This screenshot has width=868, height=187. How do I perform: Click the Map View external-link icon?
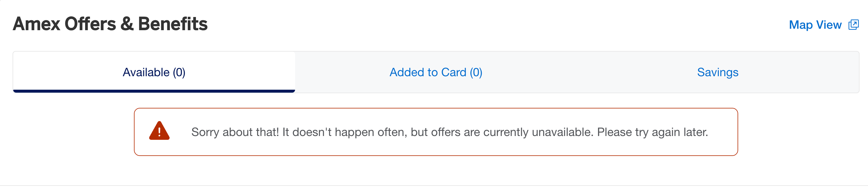point(853,25)
